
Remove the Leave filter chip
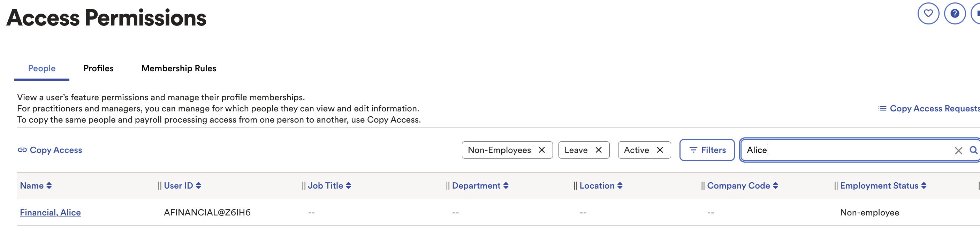[598, 150]
